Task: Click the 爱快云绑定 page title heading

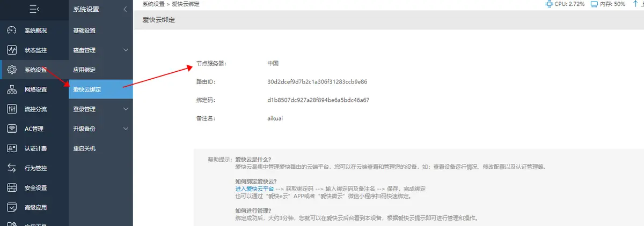Action: tap(158, 20)
